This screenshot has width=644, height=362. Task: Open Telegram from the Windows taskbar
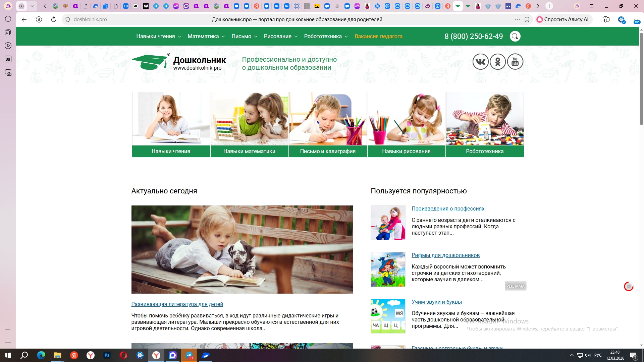tap(189, 355)
